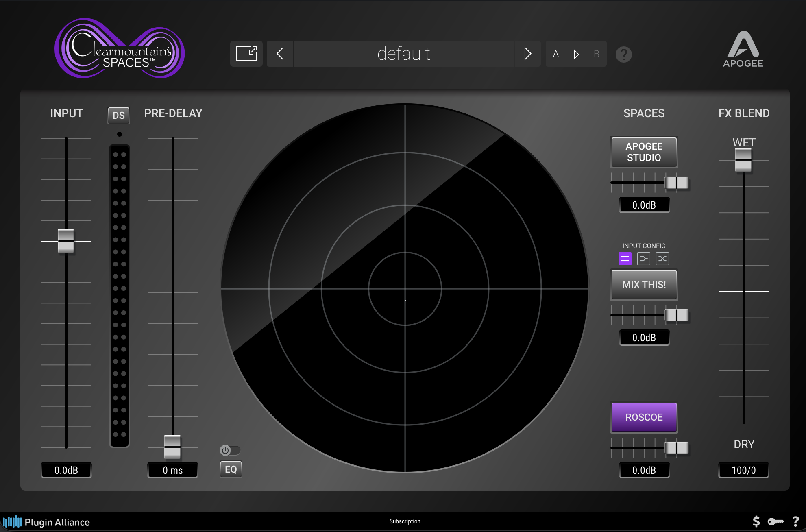
Task: Go to next preset arrow
Action: (527, 54)
